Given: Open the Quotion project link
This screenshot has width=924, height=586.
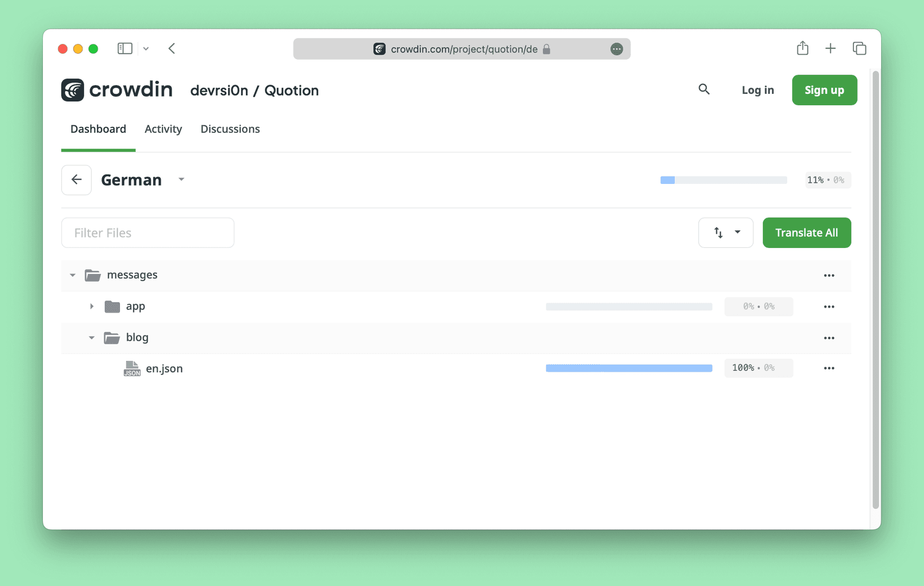Looking at the screenshot, I should click(x=292, y=91).
